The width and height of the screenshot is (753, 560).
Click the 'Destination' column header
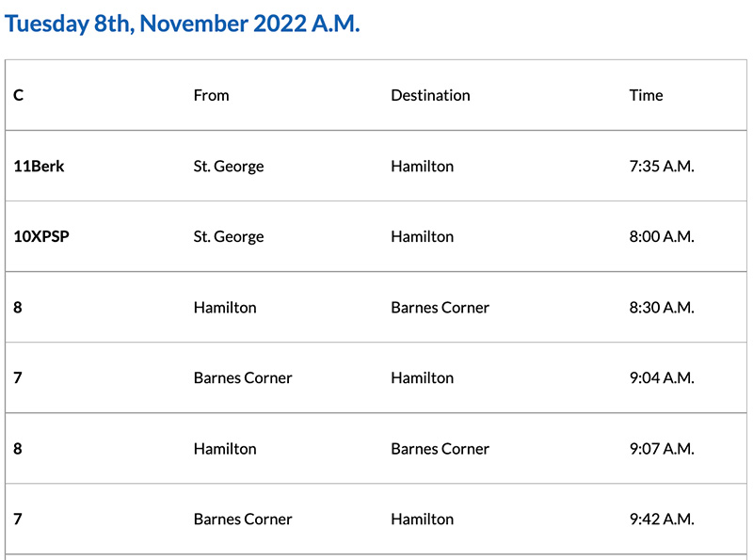pyautogui.click(x=430, y=95)
